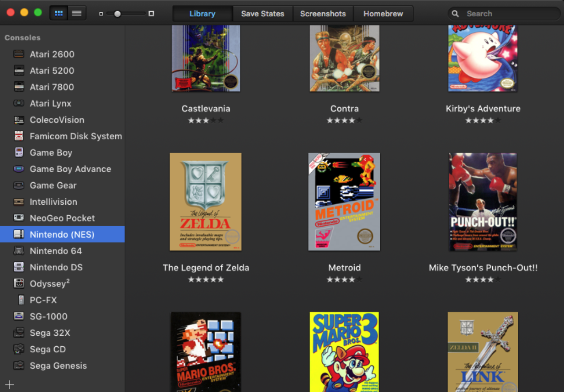Click the Metroid title text
564x392 pixels.
pos(345,268)
